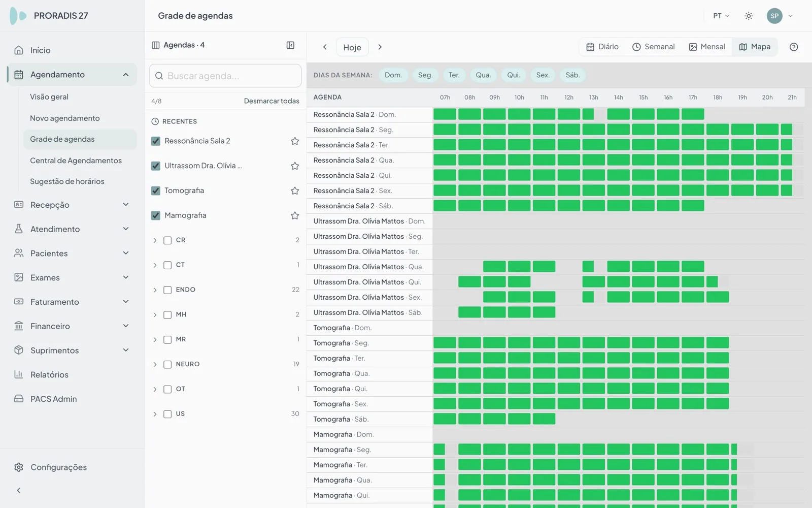Expand the ENDO agenda group
This screenshot has width=812, height=508.
155,290
